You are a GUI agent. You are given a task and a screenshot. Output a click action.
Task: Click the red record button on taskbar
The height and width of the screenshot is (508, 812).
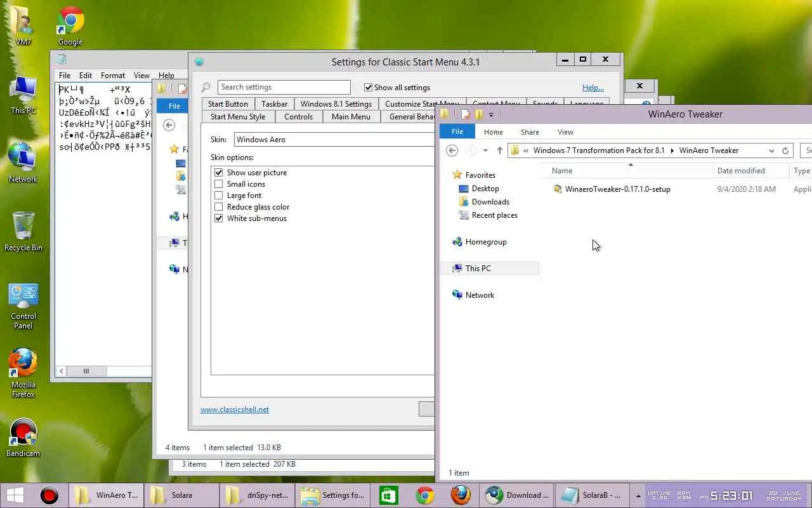point(49,495)
